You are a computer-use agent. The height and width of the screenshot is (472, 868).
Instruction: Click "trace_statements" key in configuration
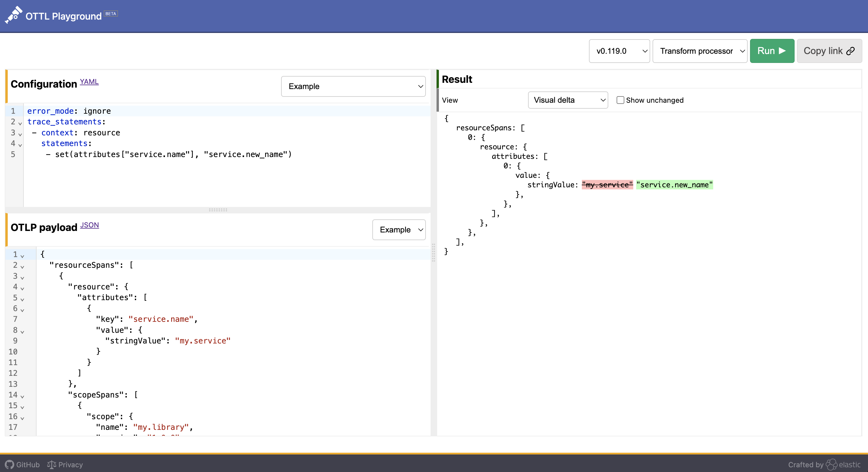[64, 121]
